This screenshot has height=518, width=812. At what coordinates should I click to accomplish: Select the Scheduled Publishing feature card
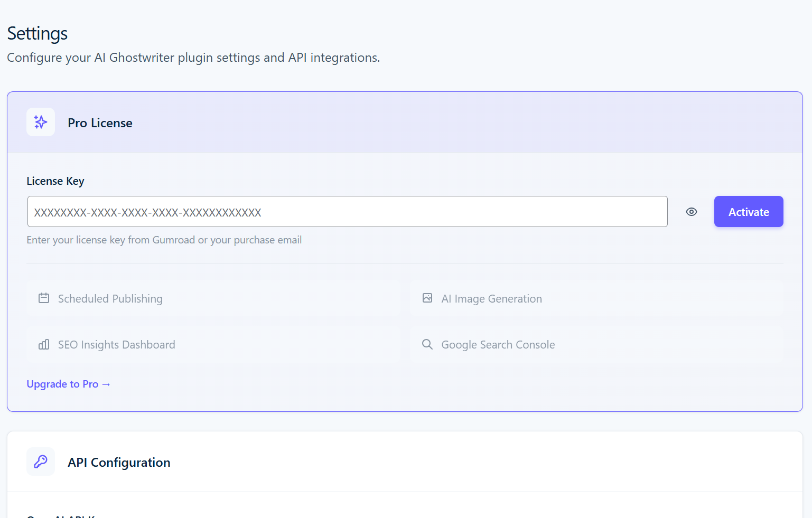click(213, 298)
